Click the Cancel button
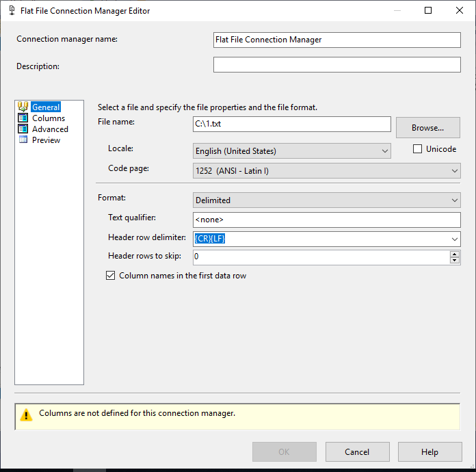This screenshot has width=476, height=472. 357,452
